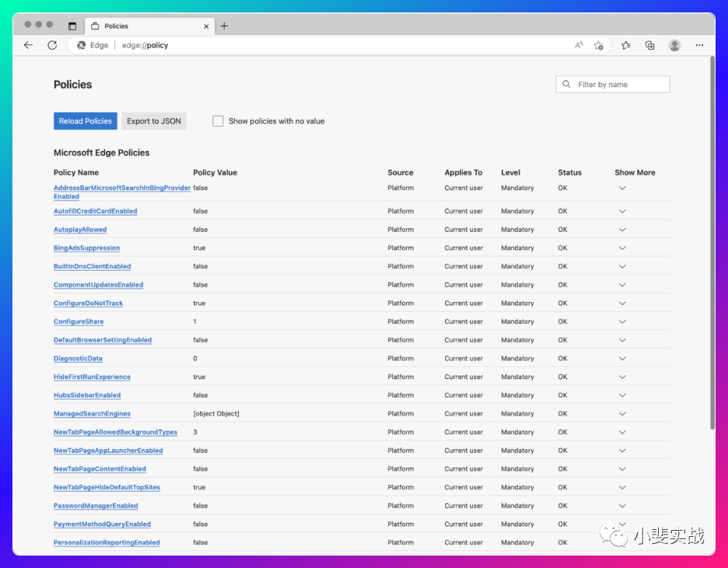This screenshot has height=568, width=728.
Task: Select [object Object] value of ManagedSearchEngines
Action: [x=216, y=414]
